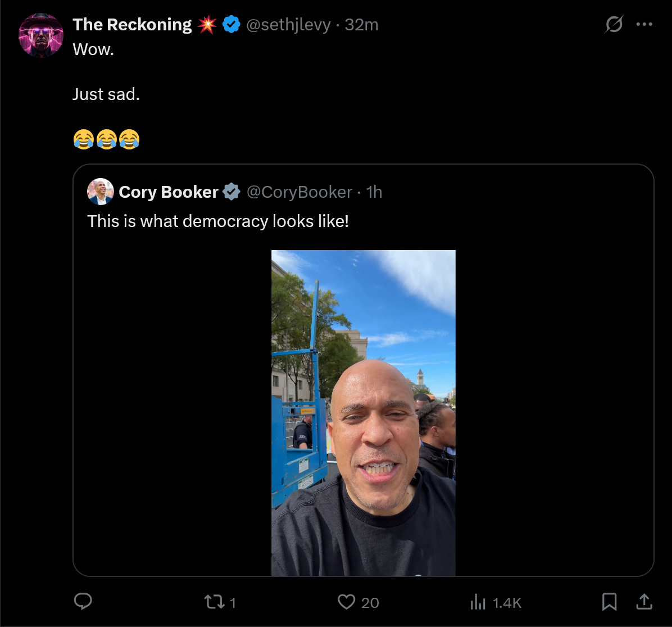
Task: Click Cory Booker's small avatar in quote
Action: click(x=101, y=192)
